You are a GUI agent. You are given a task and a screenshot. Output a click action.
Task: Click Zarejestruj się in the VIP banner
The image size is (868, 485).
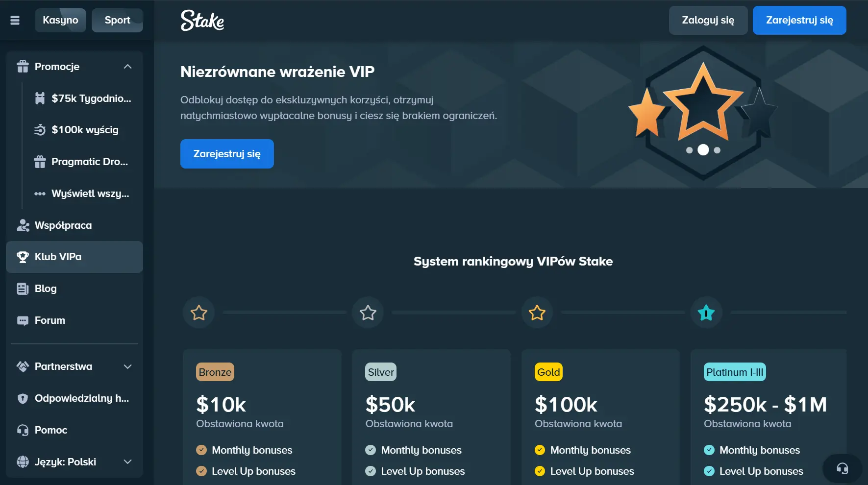pos(227,154)
